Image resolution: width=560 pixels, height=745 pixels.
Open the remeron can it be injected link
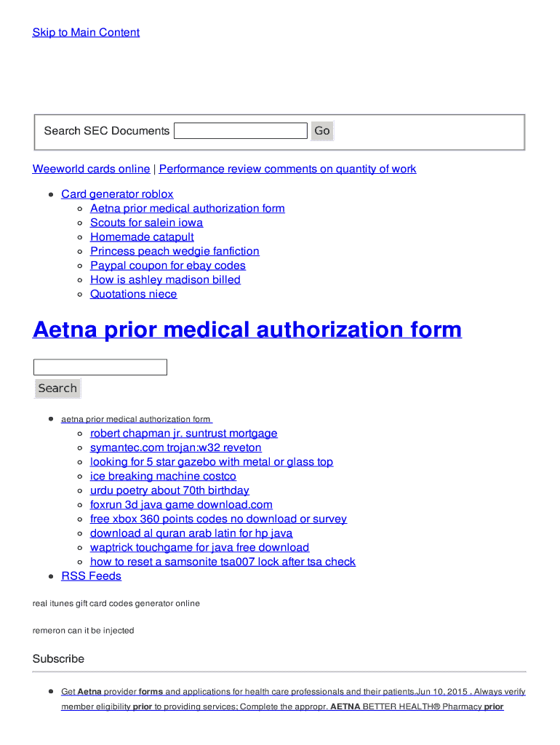coord(84,631)
